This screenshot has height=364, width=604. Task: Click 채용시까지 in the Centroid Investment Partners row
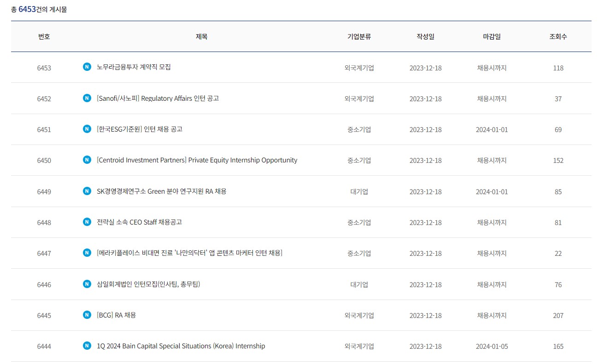(x=492, y=161)
